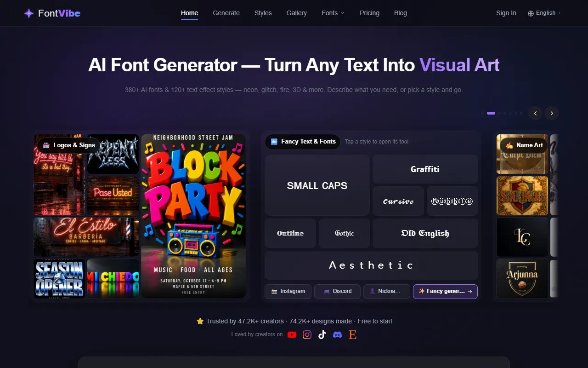This screenshot has width=588, height=368.
Task: Pick the Outline font style tile
Action: 290,233
